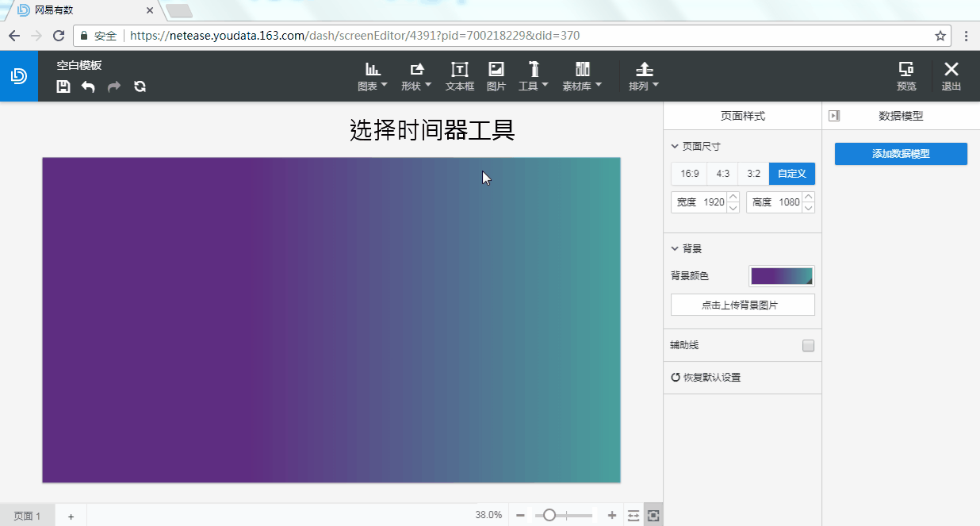Viewport: 980px width, 526px height.
Task: Increase the 高度 height value
Action: (x=808, y=198)
